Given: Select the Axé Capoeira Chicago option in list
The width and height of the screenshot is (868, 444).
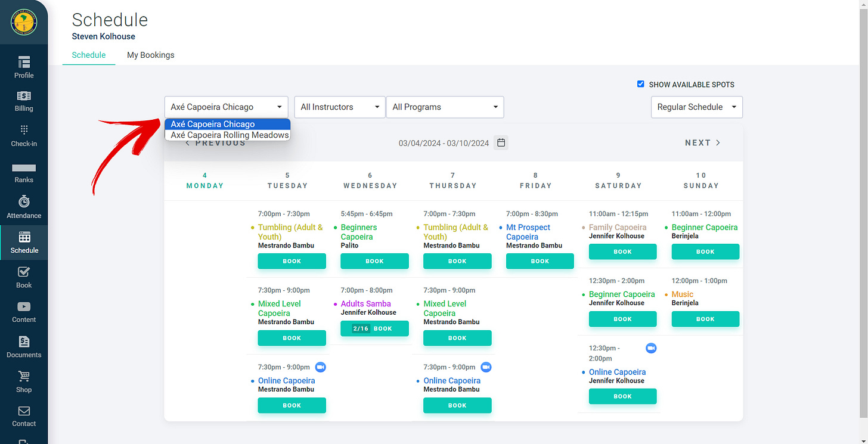Looking at the screenshot, I should point(228,124).
